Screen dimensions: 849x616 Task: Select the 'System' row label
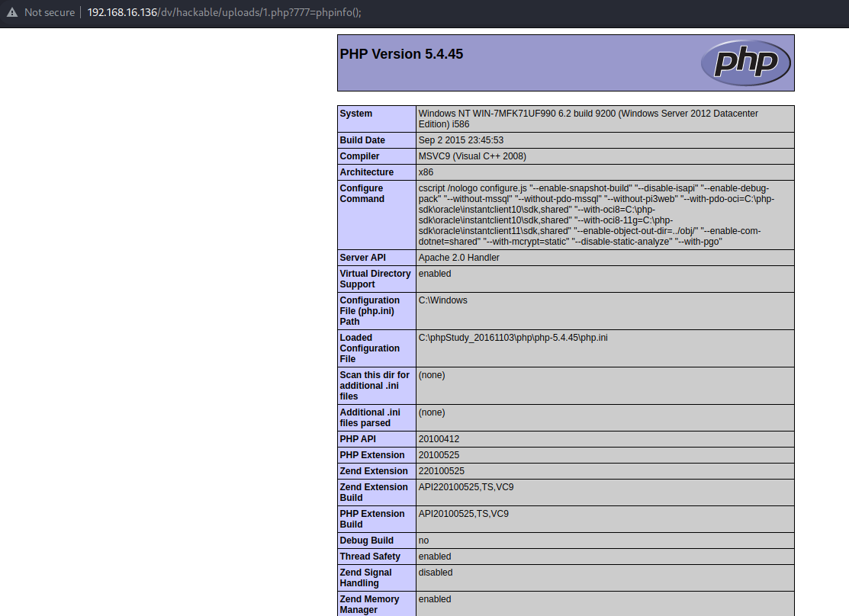point(355,114)
